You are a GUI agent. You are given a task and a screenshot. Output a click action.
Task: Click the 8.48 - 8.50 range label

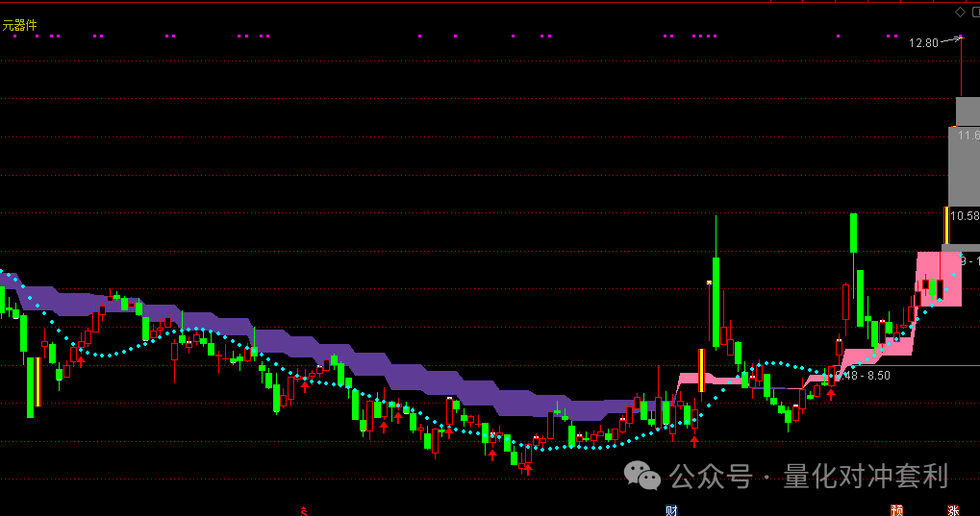pyautogui.click(x=863, y=376)
